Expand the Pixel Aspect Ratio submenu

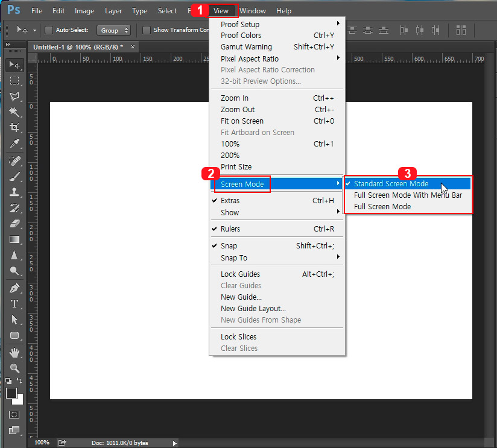pyautogui.click(x=277, y=58)
